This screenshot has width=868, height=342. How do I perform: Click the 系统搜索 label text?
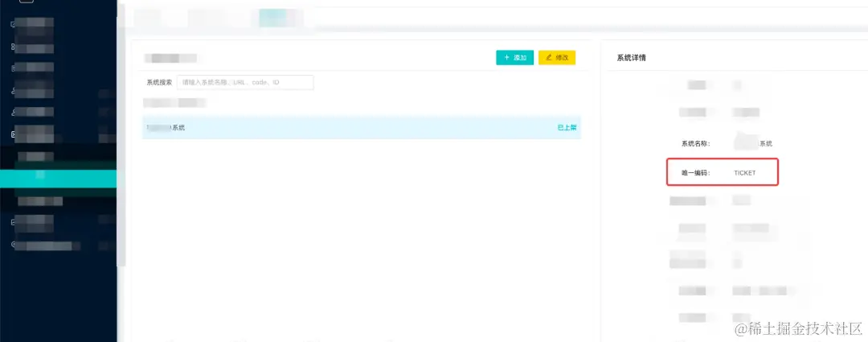click(159, 83)
